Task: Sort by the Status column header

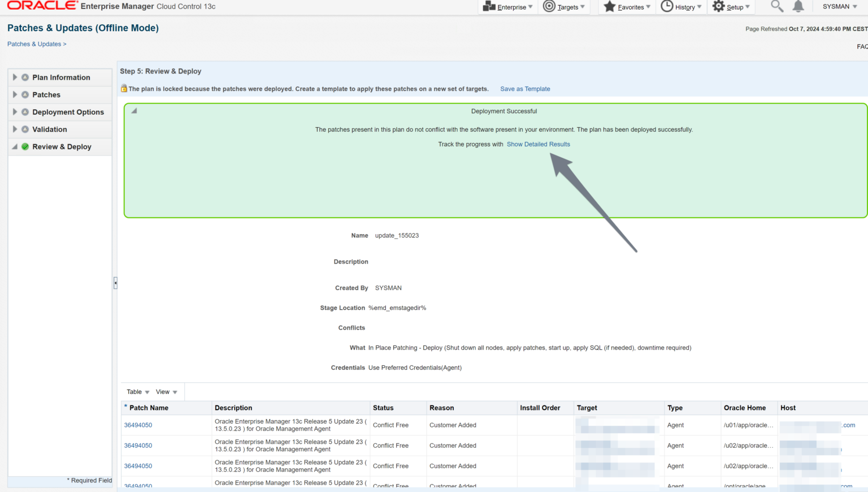Action: (383, 408)
